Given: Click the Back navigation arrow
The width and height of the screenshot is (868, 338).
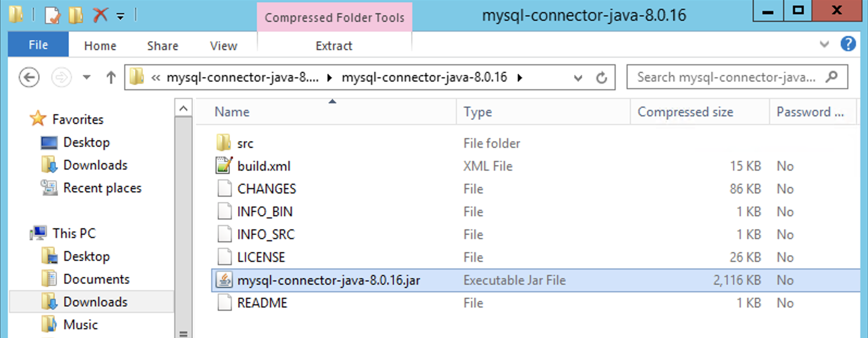Looking at the screenshot, I should [x=29, y=78].
